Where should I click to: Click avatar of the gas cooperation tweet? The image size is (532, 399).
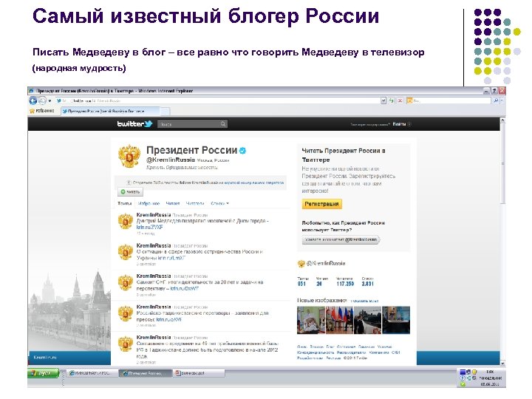click(125, 252)
